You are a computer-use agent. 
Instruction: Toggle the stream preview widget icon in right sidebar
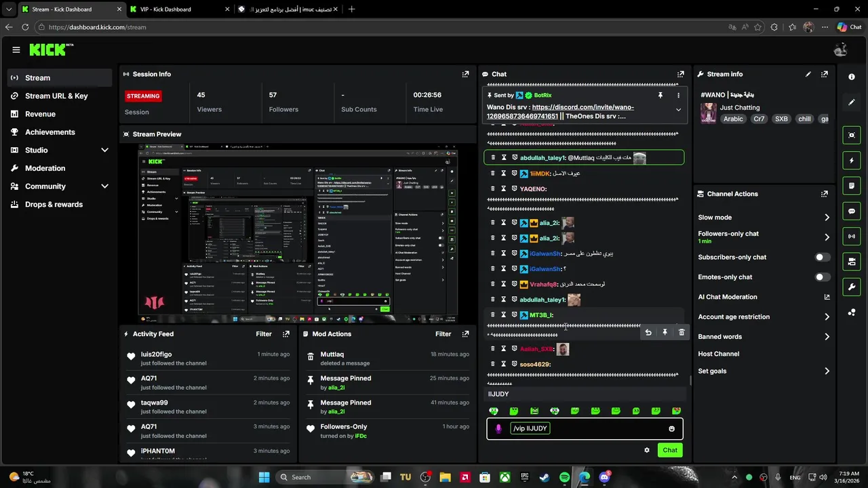tap(852, 135)
